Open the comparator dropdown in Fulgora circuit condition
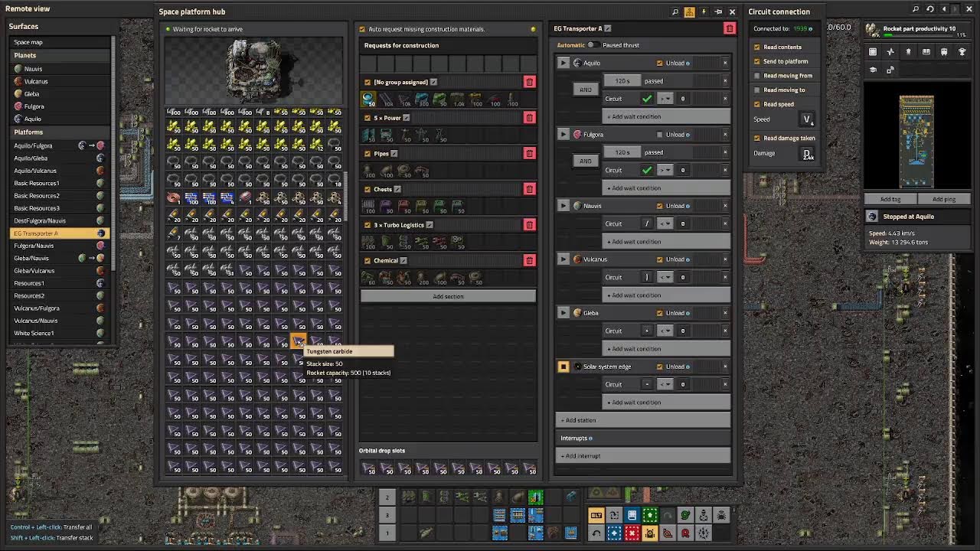Viewport: 980px width, 551px height. (665, 170)
